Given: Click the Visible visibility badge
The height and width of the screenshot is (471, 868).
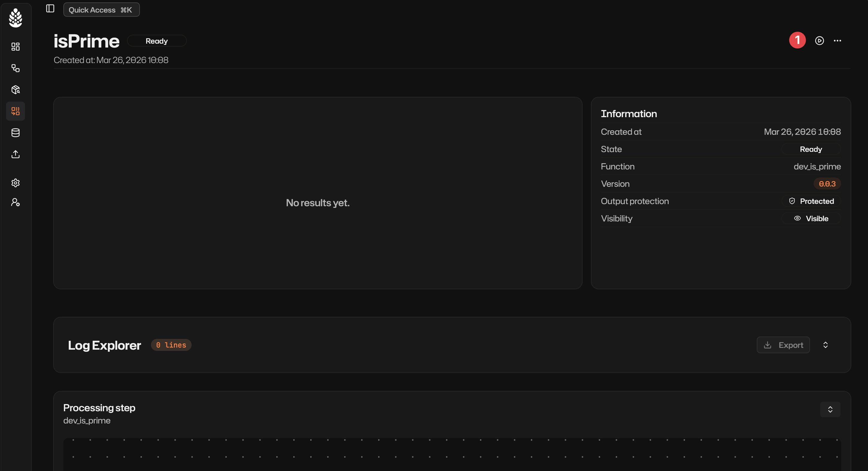Looking at the screenshot, I should 811,219.
